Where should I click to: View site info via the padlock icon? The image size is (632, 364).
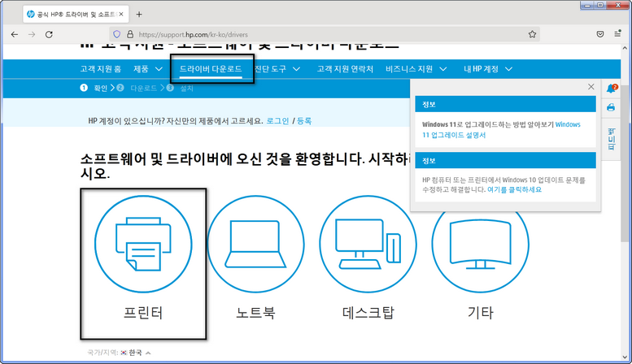(130, 34)
